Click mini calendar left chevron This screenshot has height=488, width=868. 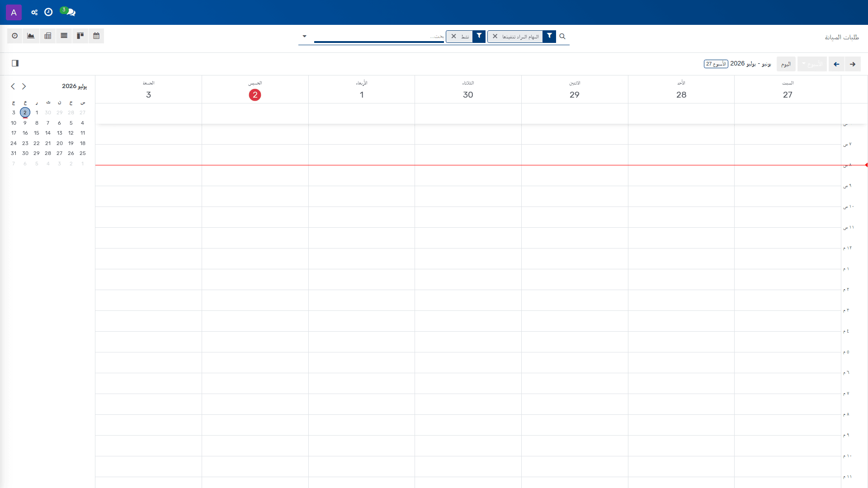pyautogui.click(x=13, y=86)
